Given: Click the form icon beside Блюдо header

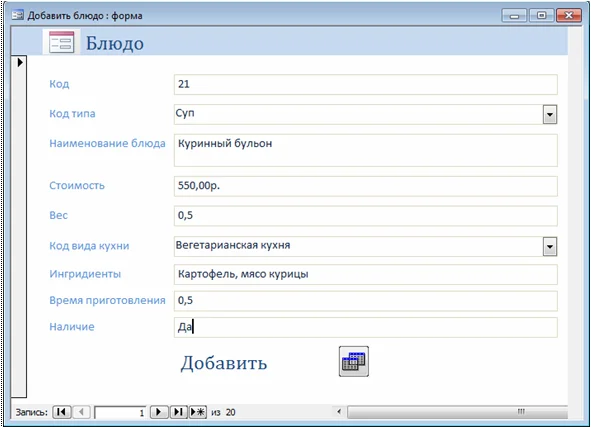Looking at the screenshot, I should (61, 42).
